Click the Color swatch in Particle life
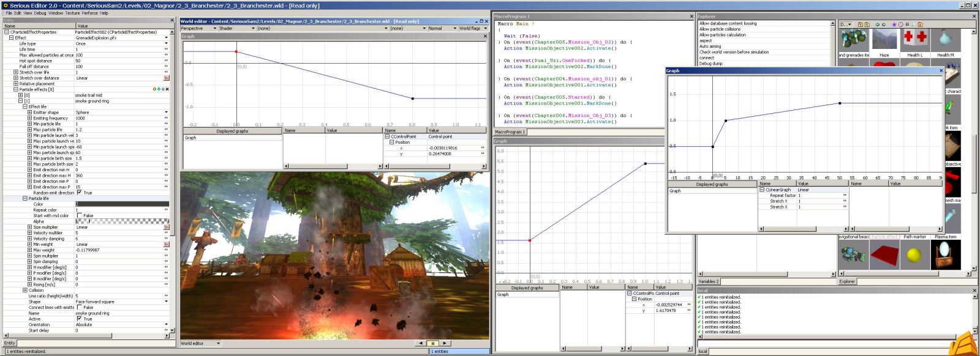 coord(122,204)
